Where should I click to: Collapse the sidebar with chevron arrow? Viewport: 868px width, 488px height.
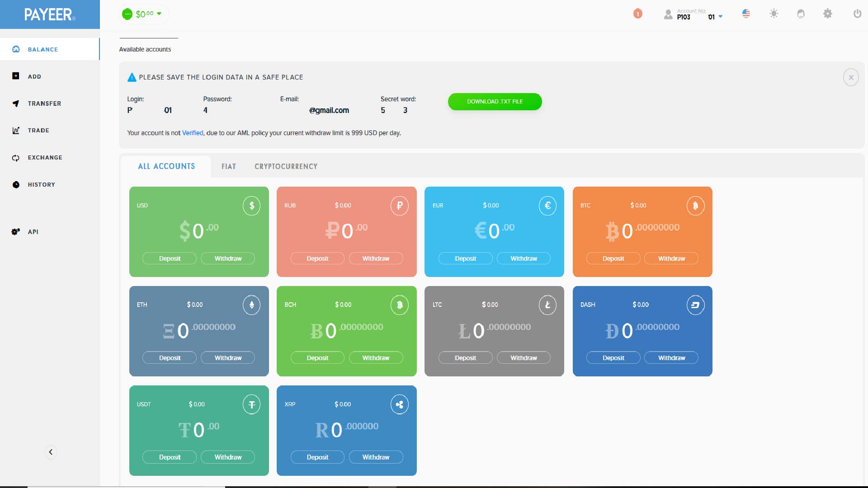click(51, 452)
